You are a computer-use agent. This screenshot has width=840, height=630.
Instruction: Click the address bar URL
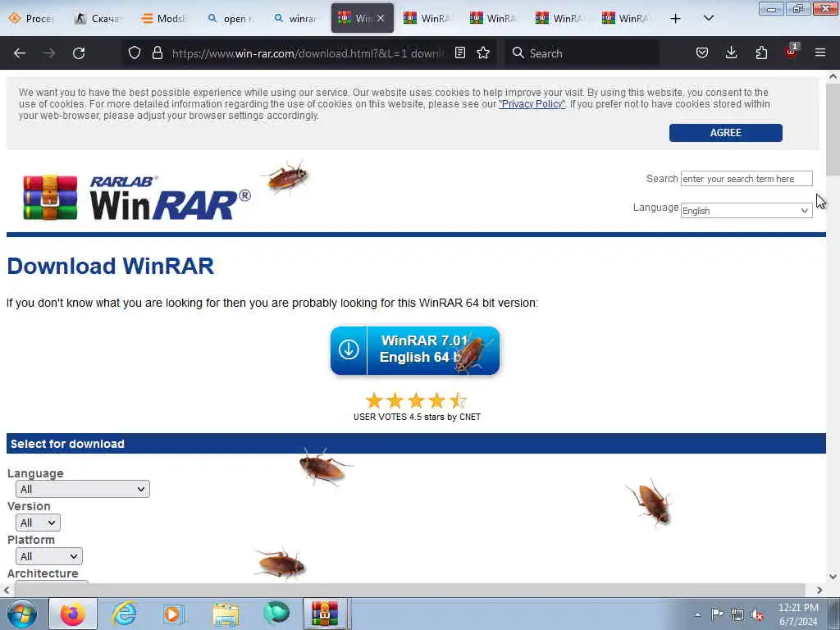(x=308, y=53)
